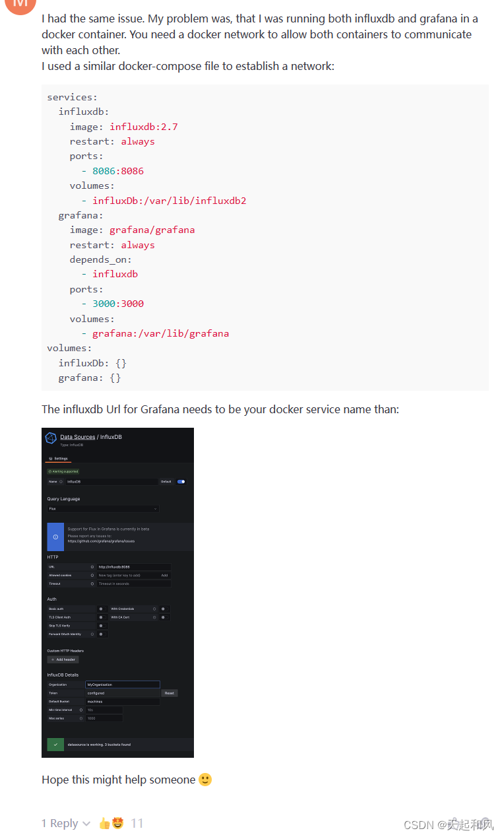Click the Alerting supported badge
Screen dimensions: 504x837
pos(63,471)
